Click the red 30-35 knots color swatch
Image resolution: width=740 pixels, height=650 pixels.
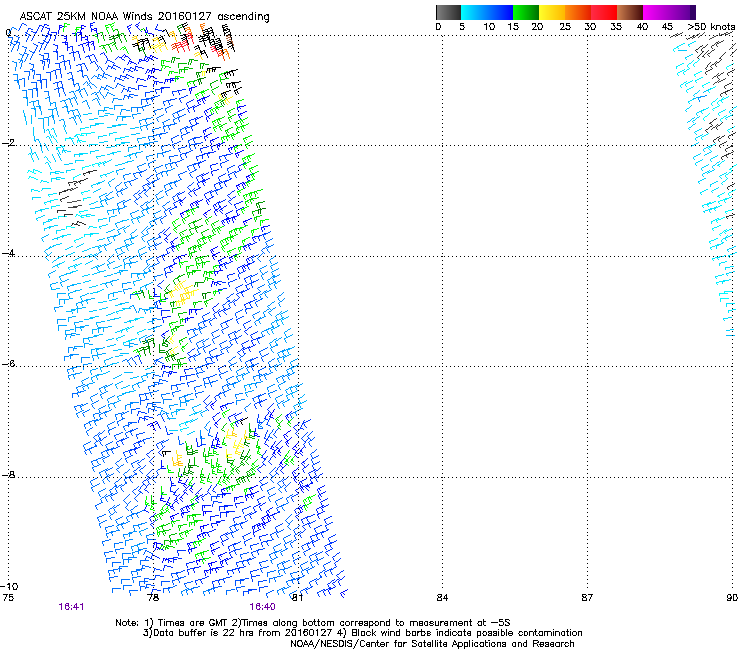point(604,12)
